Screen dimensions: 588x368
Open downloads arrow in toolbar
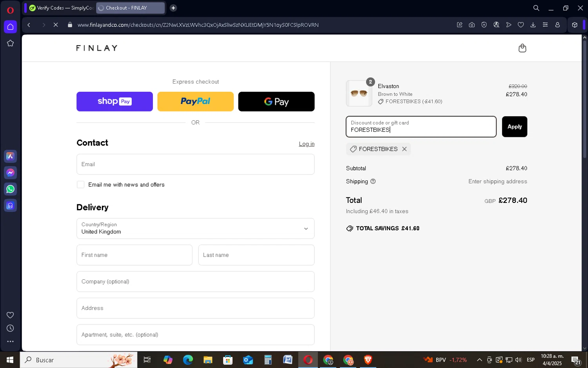pyautogui.click(x=533, y=25)
